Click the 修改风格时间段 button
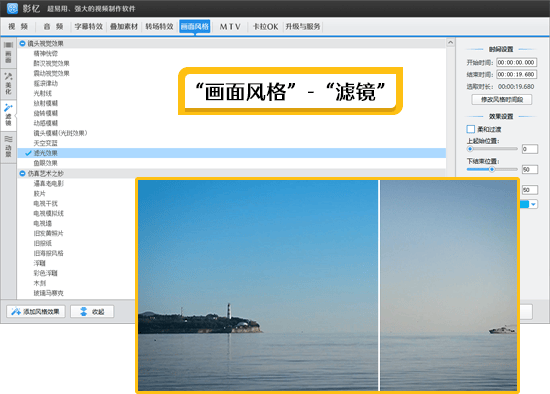The image size is (550, 394). pos(502,100)
